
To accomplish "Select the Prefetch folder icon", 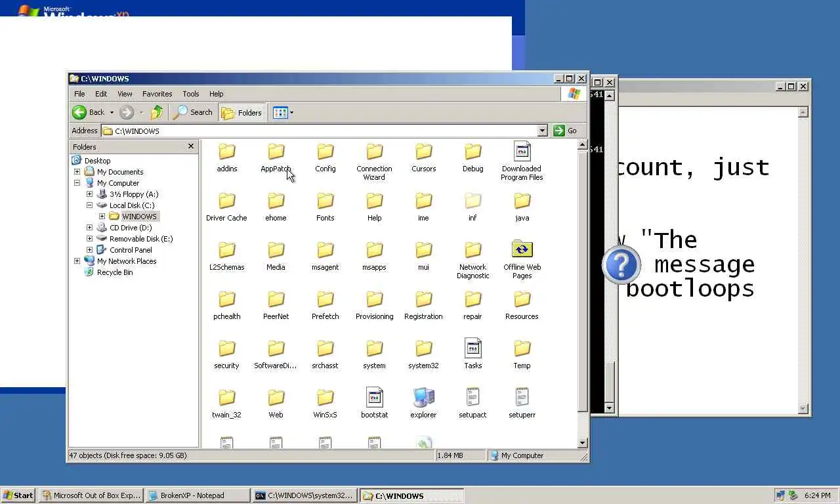I will [x=325, y=299].
